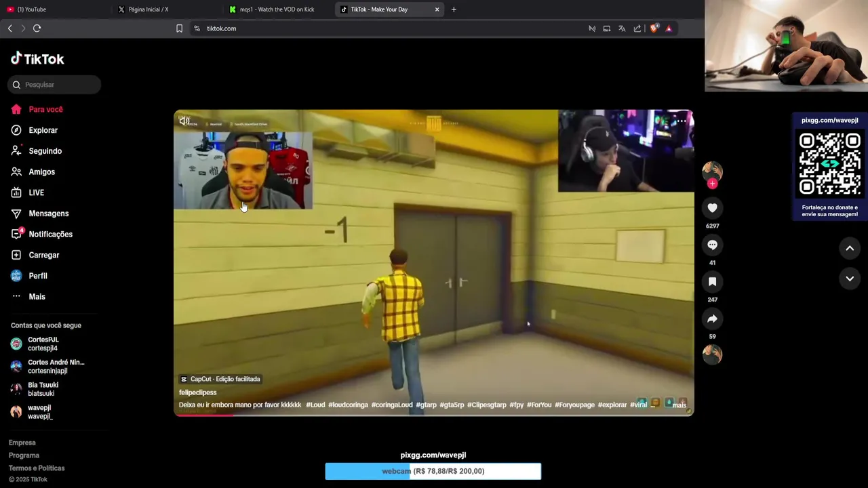
Task: Click the #Clipesgtarp hashtag
Action: [486, 405]
